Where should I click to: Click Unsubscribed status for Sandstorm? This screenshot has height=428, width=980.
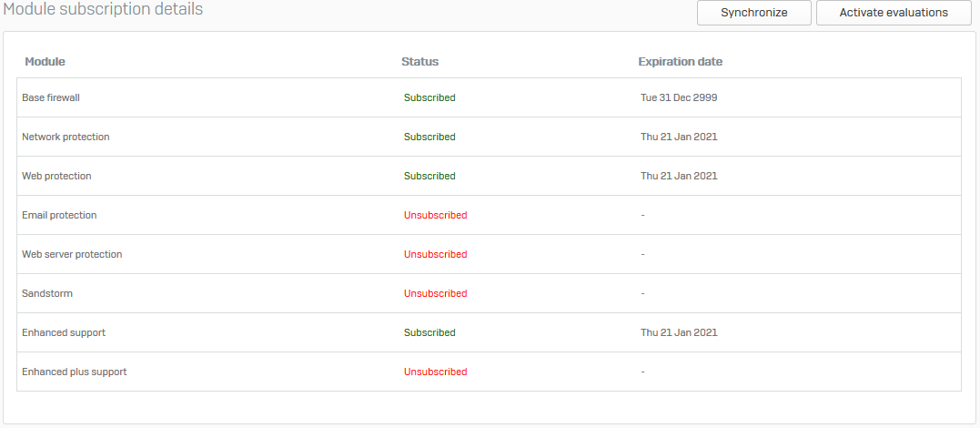pyautogui.click(x=436, y=293)
